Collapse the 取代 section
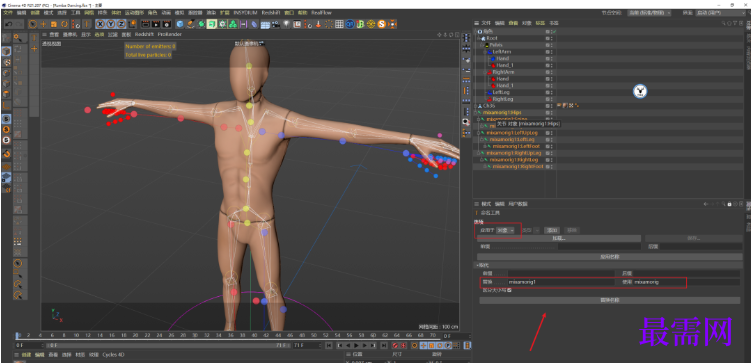The height and width of the screenshot is (363, 751). tap(478, 265)
